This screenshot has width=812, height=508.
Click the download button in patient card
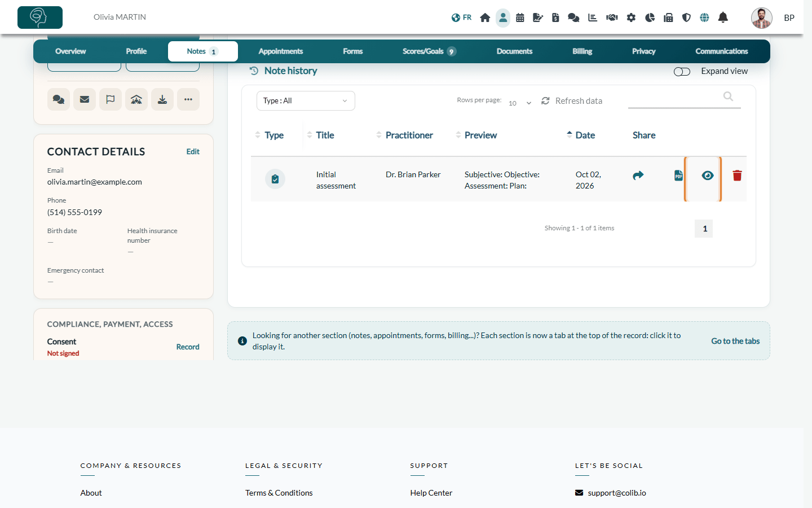click(x=162, y=99)
